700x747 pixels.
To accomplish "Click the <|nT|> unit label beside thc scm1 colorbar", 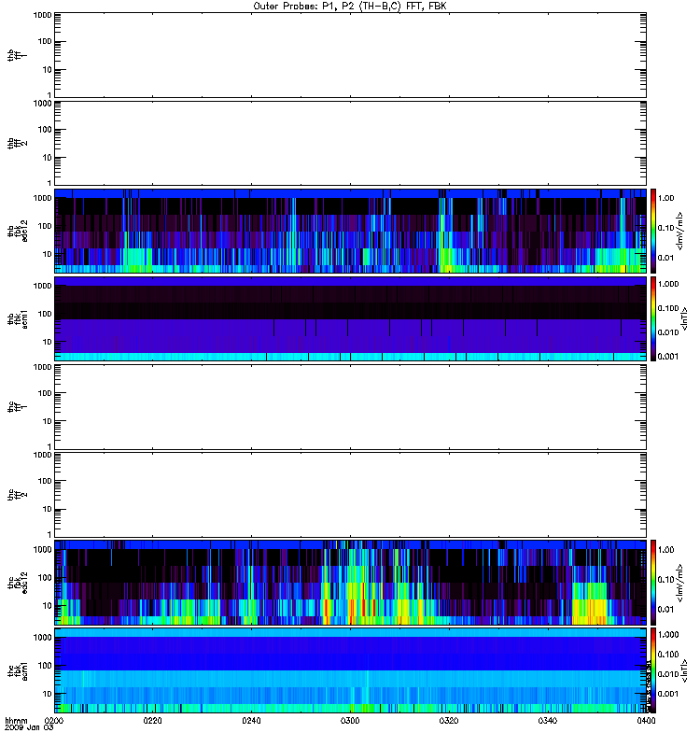I will 684,670.
